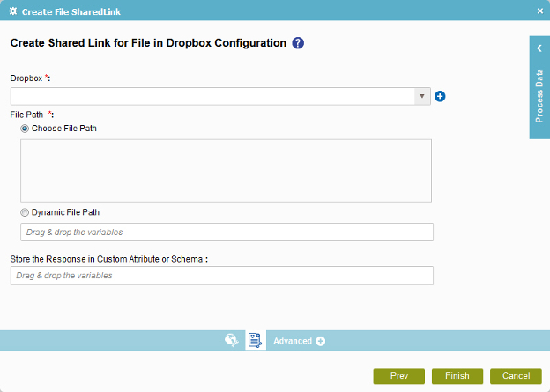This screenshot has height=392, width=550.
Task: Open the blue help question mark icon
Action: [298, 43]
